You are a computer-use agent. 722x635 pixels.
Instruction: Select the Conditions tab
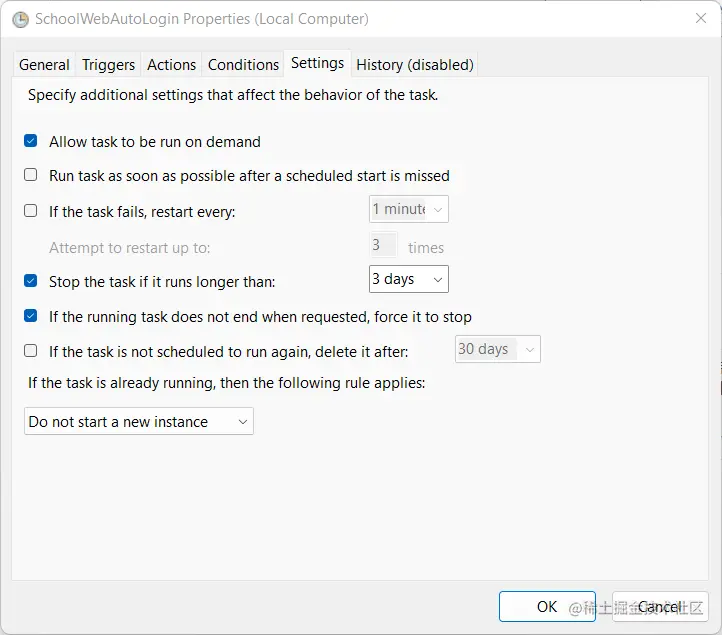tap(243, 64)
